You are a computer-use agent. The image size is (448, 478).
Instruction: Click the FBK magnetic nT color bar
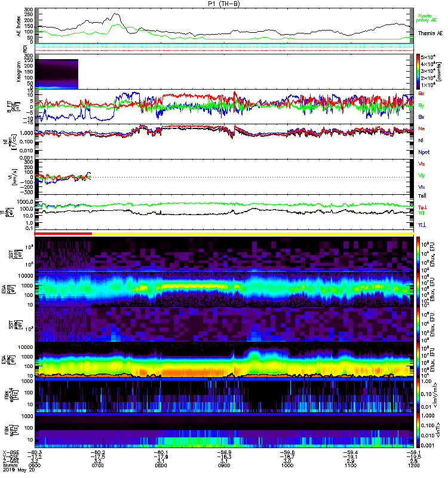[x=418, y=430]
